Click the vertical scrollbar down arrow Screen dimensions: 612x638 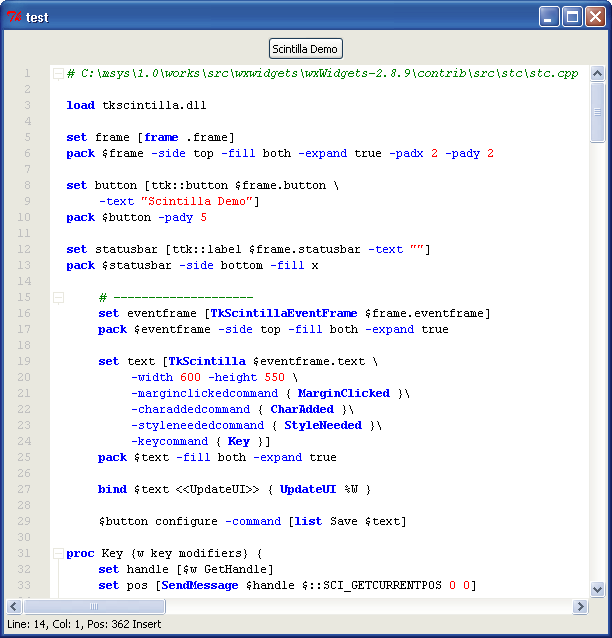(x=597, y=589)
